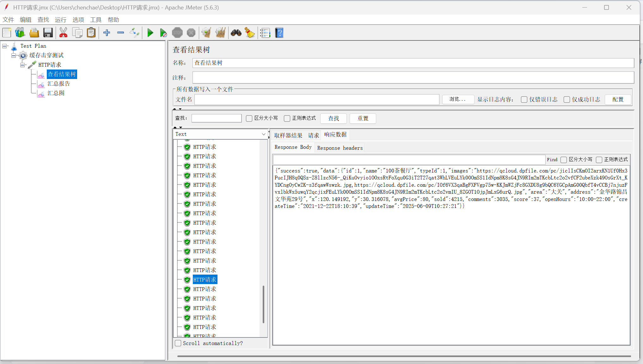Click the results list vertical scrollbar

263,304
